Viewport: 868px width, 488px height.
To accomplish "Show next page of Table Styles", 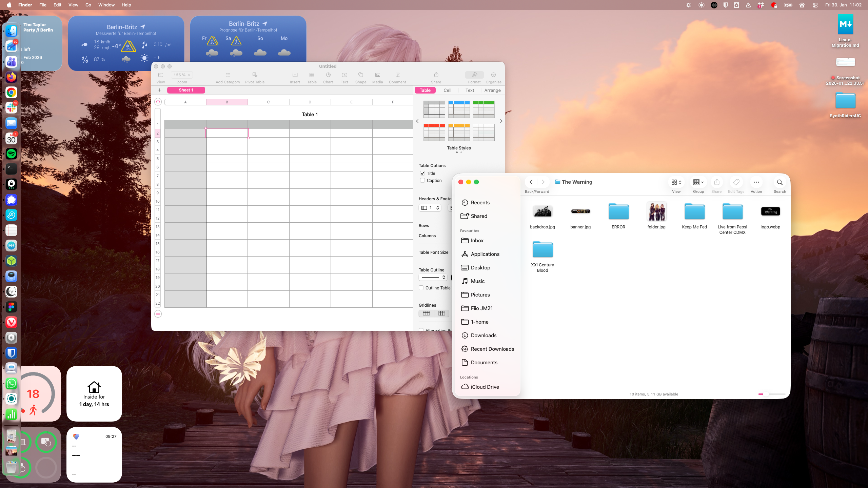I will pos(501,121).
